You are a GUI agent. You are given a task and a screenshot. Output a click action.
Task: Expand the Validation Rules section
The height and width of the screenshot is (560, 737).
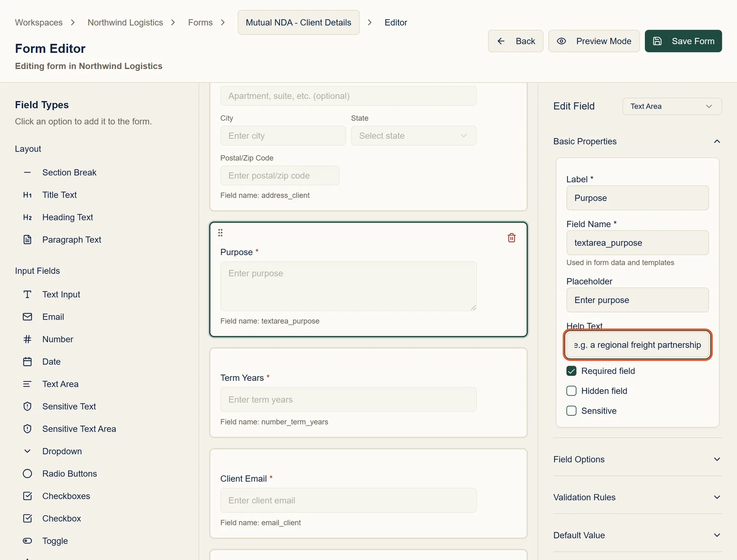point(638,497)
